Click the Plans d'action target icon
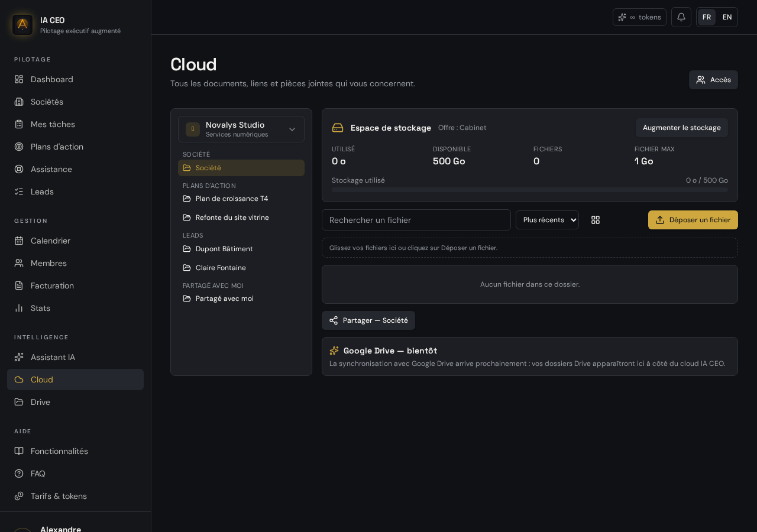Screen dimensions: 757x532 tap(19, 147)
